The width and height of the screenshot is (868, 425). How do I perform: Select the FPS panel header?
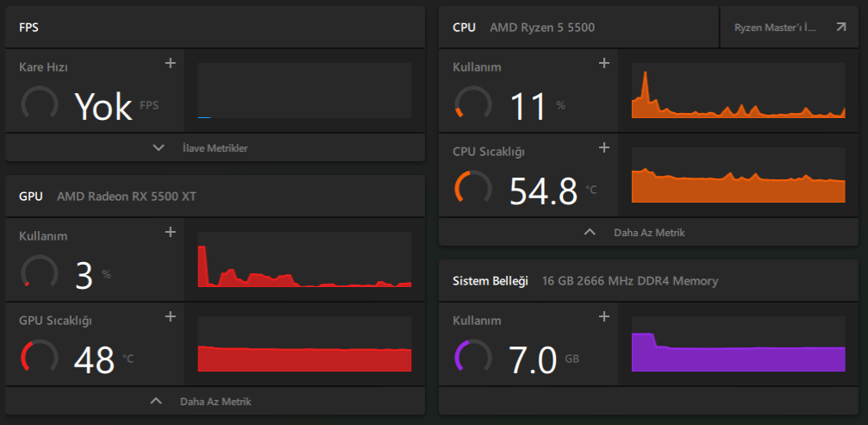(215, 27)
